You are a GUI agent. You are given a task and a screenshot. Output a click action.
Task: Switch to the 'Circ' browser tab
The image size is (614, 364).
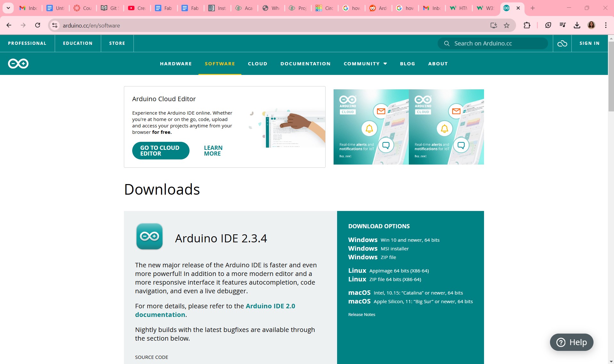point(324,8)
